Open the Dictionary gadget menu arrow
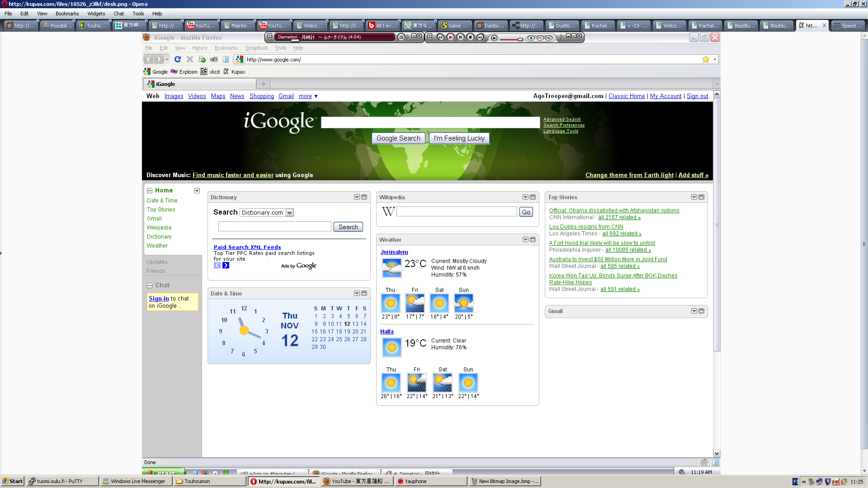This screenshot has width=868, height=488. [357, 197]
